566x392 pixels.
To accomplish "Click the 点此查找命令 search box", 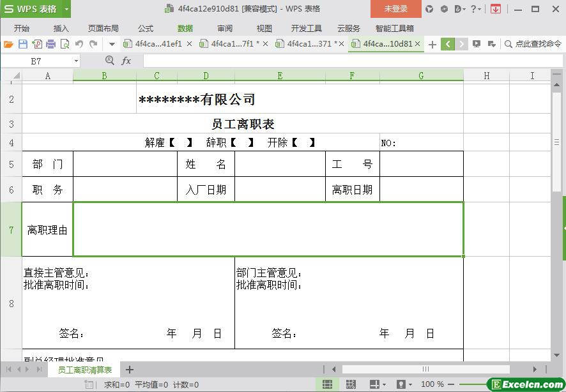I will click(x=533, y=44).
